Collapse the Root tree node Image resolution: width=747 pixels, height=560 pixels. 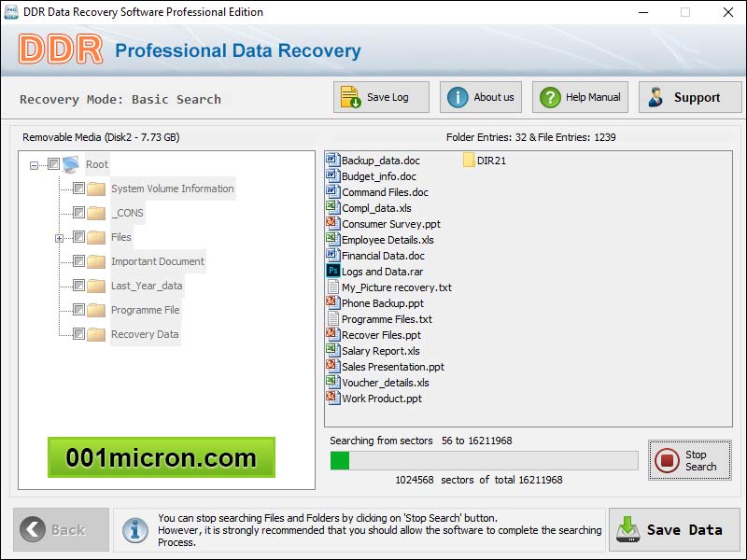35,165
